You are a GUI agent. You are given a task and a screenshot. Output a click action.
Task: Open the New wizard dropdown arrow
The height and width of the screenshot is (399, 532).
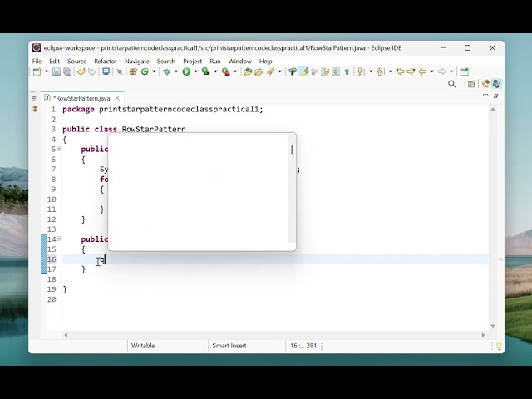pos(47,71)
